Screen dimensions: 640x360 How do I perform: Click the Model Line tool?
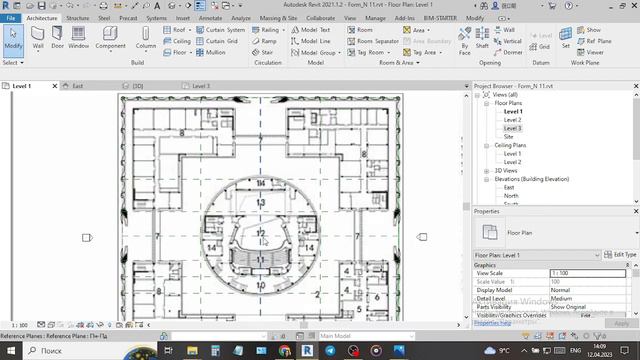[311, 41]
